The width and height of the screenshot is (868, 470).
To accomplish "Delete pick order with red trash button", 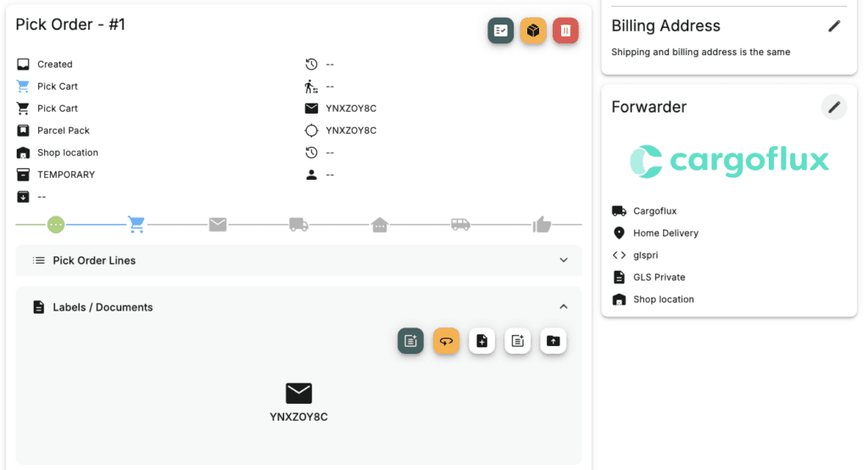I will [x=565, y=31].
